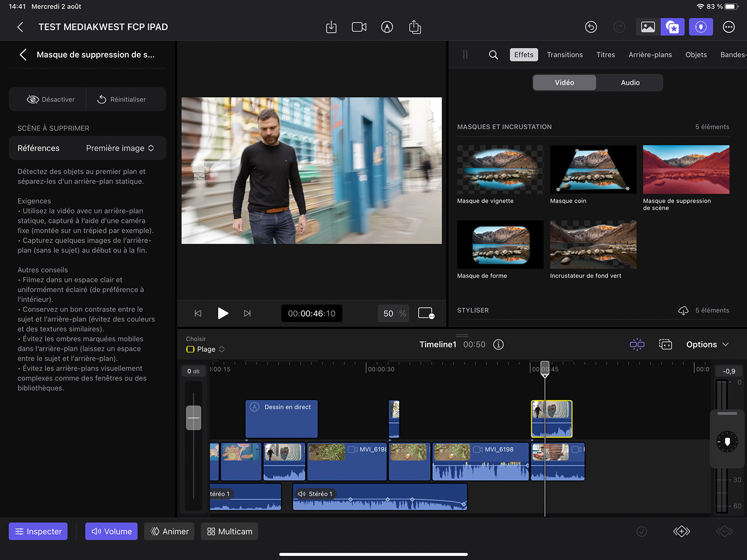Screen dimensions: 747x560
Task: Toggle timeline snapping icon
Action: point(637,345)
